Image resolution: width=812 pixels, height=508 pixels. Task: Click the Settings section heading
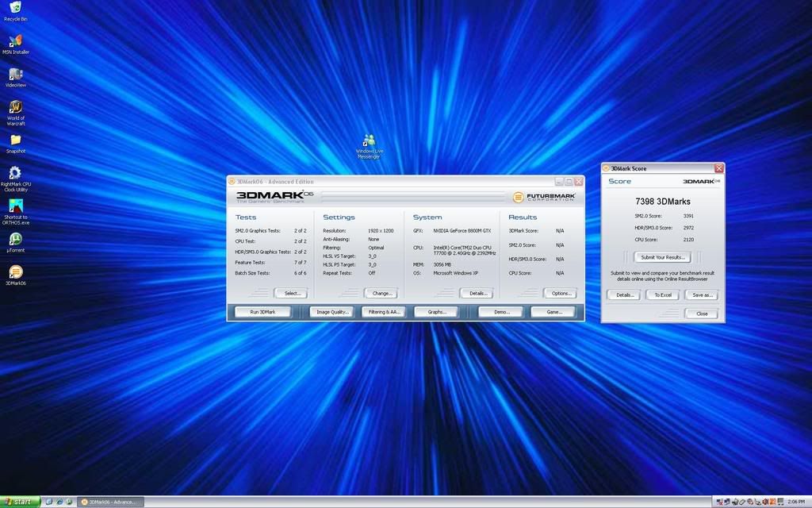pyautogui.click(x=339, y=217)
